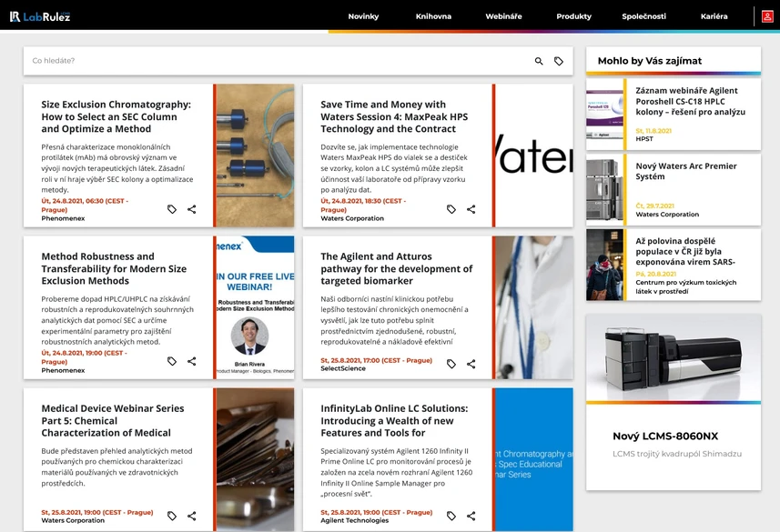Click the Waters logo card image

534,156
